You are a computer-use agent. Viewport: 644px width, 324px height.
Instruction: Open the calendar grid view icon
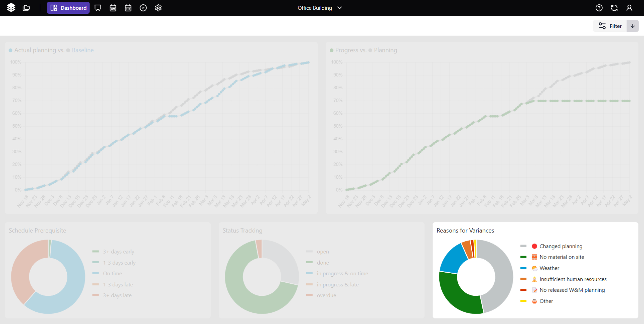[128, 8]
